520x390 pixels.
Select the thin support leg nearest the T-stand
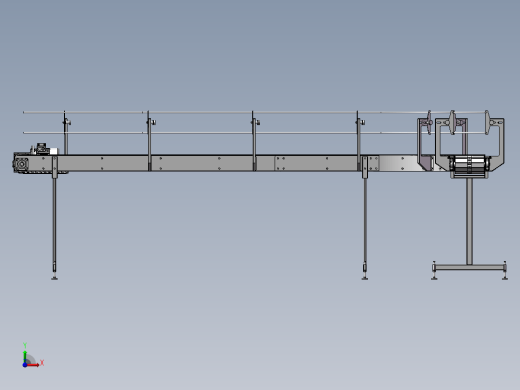click(365, 221)
